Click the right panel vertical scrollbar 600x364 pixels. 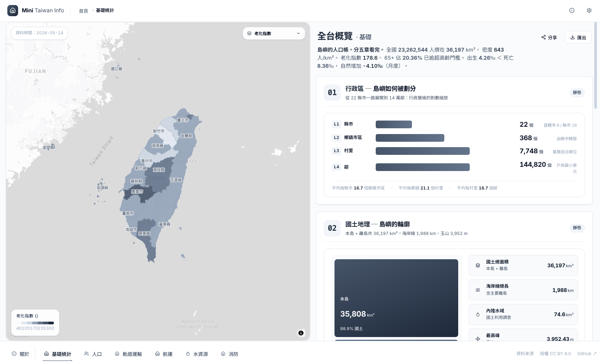596,65
